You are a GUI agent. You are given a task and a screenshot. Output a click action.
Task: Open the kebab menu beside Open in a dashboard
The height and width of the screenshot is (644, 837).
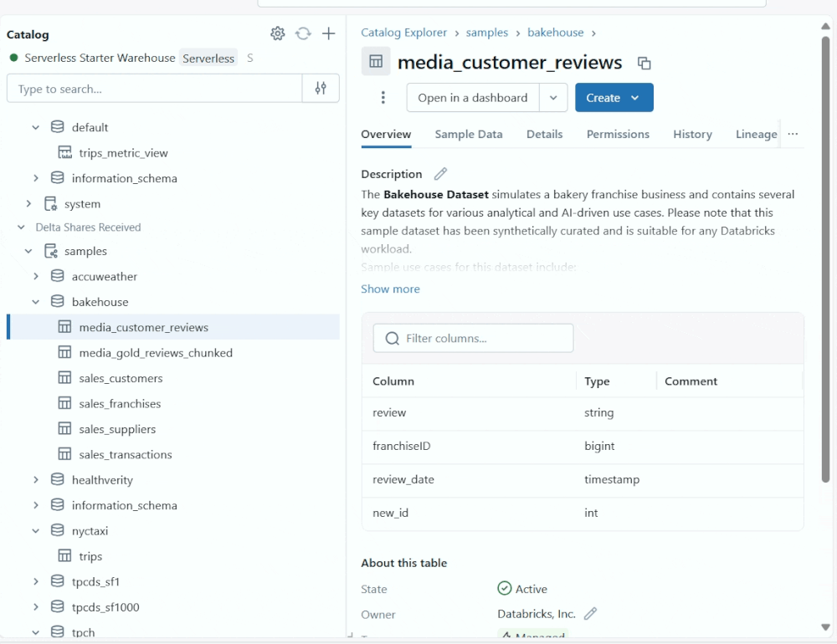pos(383,98)
